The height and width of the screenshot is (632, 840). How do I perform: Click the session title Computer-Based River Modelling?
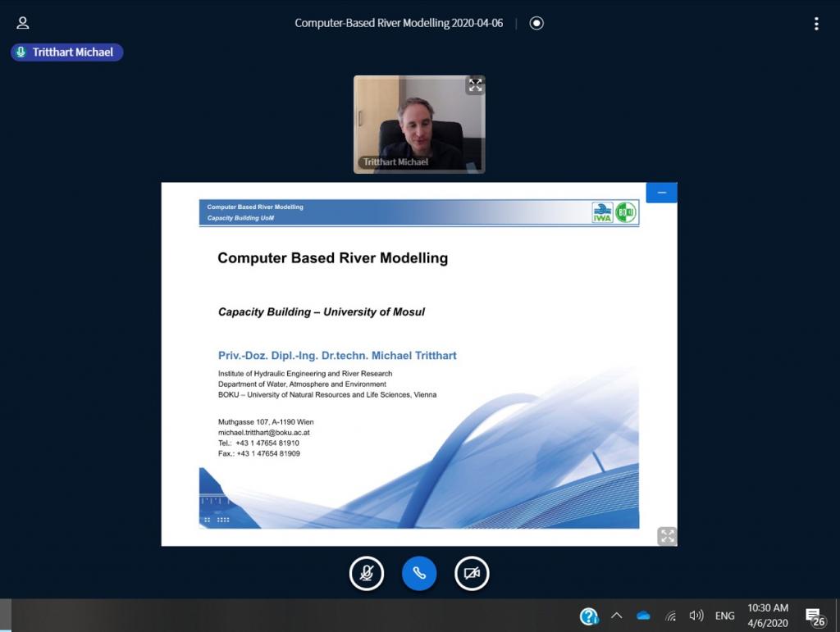[399, 23]
